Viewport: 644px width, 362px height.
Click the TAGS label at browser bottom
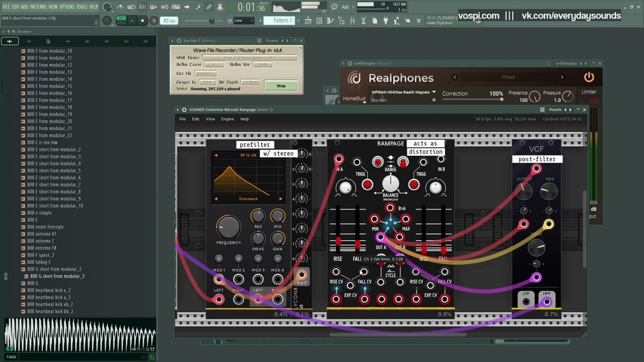click(x=11, y=357)
